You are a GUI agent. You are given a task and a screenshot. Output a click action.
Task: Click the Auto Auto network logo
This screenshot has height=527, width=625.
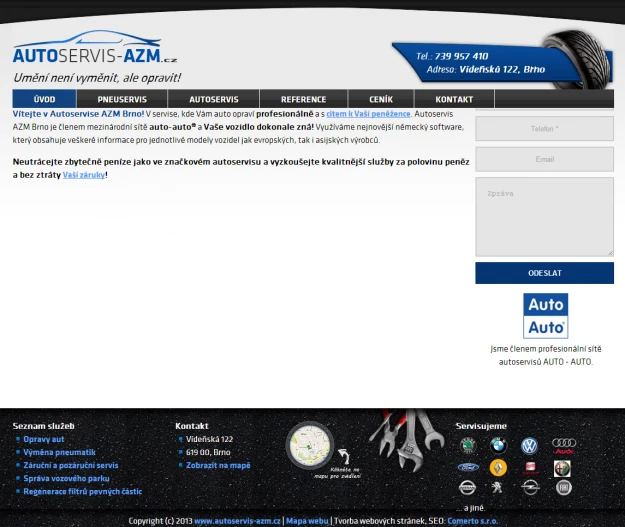[546, 316]
